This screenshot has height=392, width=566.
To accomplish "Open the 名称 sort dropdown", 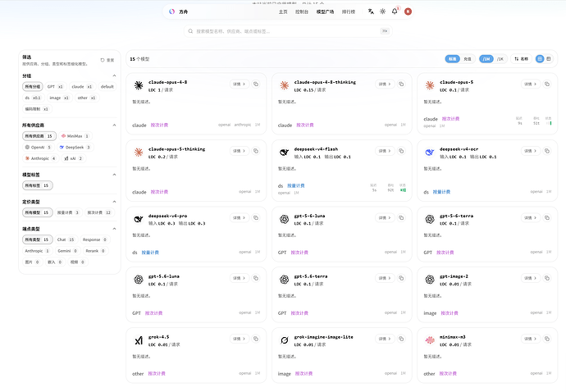I will [x=521, y=59].
